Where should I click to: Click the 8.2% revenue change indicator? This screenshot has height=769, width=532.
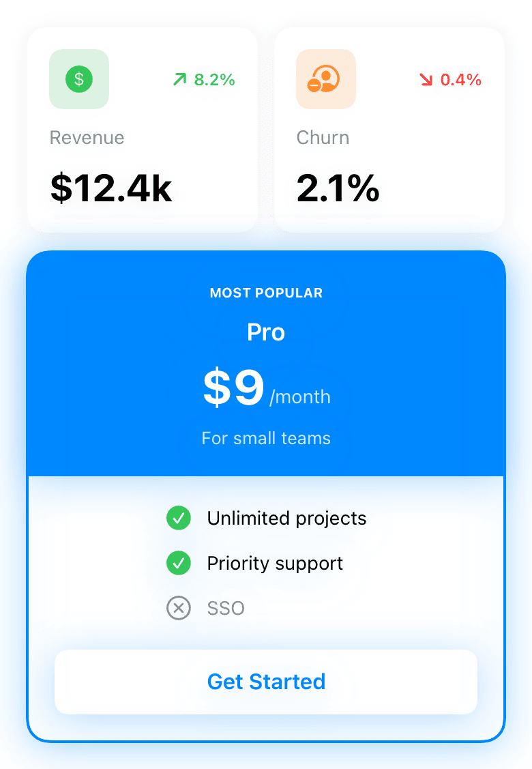204,79
